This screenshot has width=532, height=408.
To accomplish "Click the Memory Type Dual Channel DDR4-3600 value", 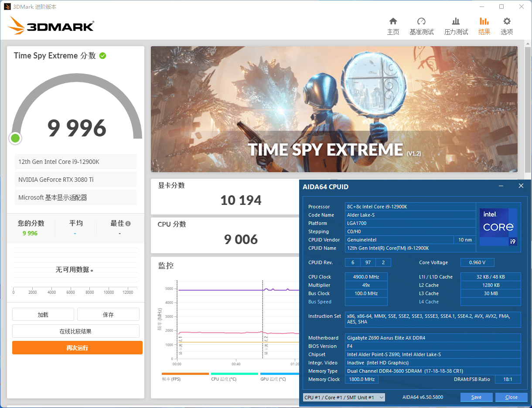I will point(433,371).
